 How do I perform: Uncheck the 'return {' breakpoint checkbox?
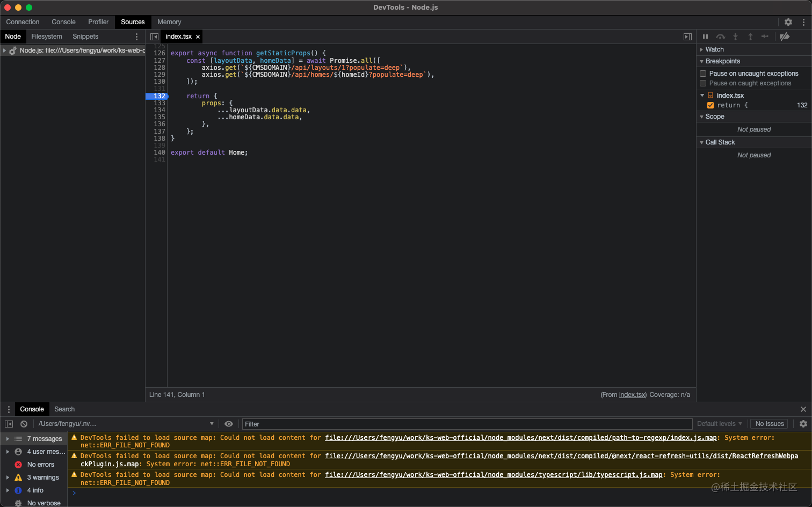[711, 105]
